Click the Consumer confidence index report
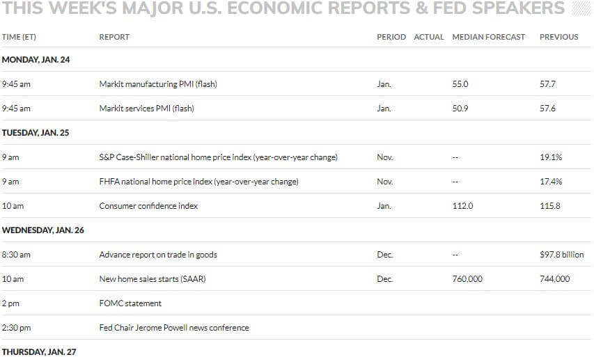This screenshot has height=364, width=594. pyautogui.click(x=148, y=206)
